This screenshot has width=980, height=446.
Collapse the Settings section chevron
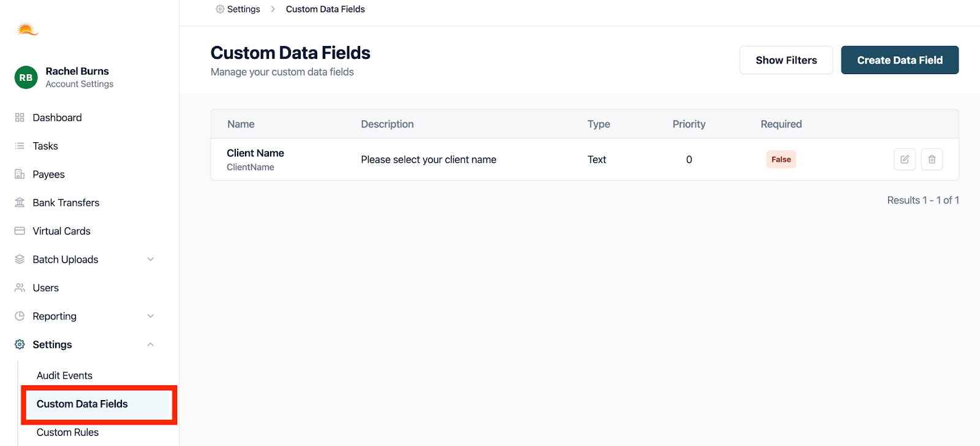[x=151, y=345]
